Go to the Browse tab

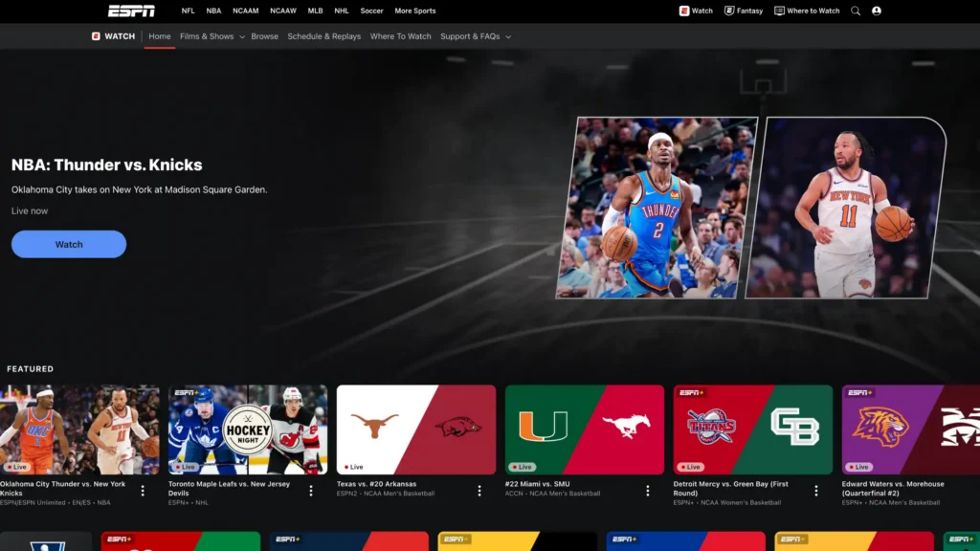coord(264,36)
